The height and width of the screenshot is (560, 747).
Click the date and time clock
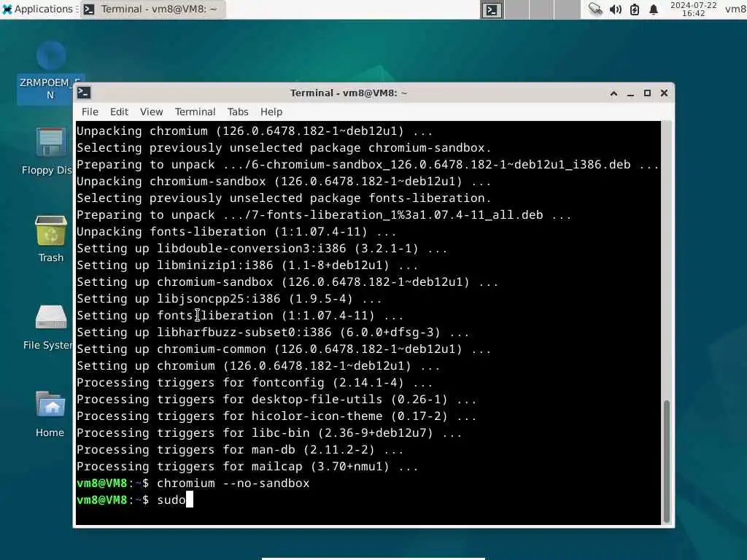pos(693,9)
